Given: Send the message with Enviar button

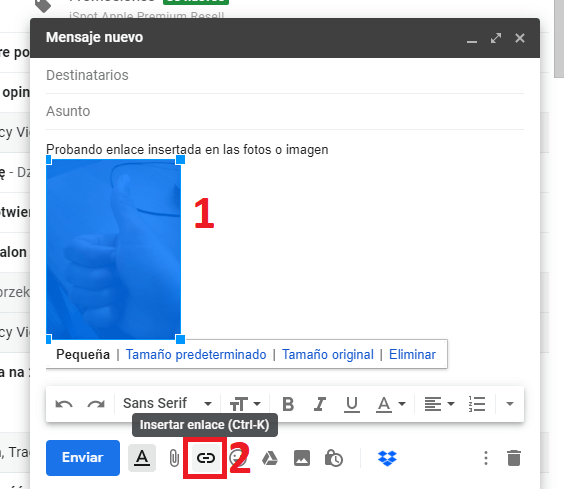Looking at the screenshot, I should 83,458.
